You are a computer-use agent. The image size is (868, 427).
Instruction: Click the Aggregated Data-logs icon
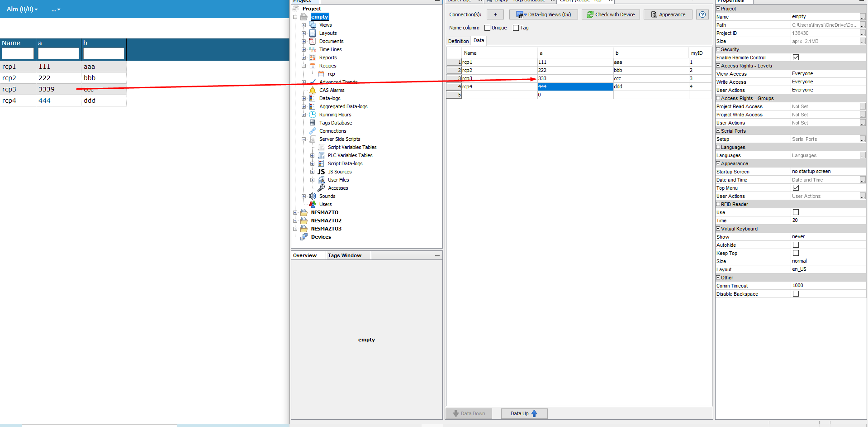(313, 106)
